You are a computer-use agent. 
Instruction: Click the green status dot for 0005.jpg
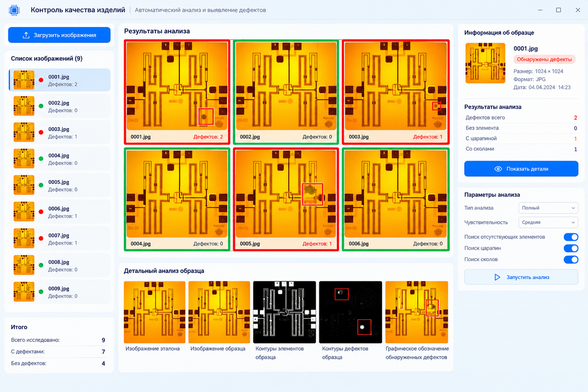click(41, 185)
